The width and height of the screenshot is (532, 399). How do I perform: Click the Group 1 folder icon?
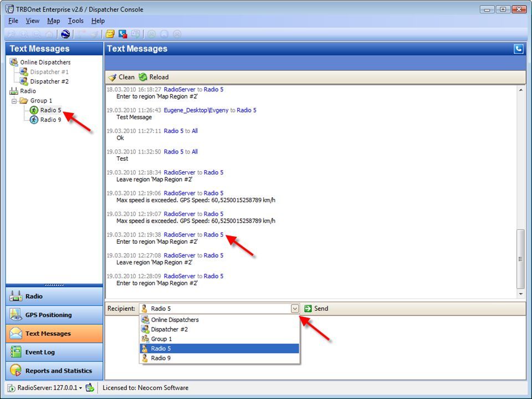pos(24,100)
